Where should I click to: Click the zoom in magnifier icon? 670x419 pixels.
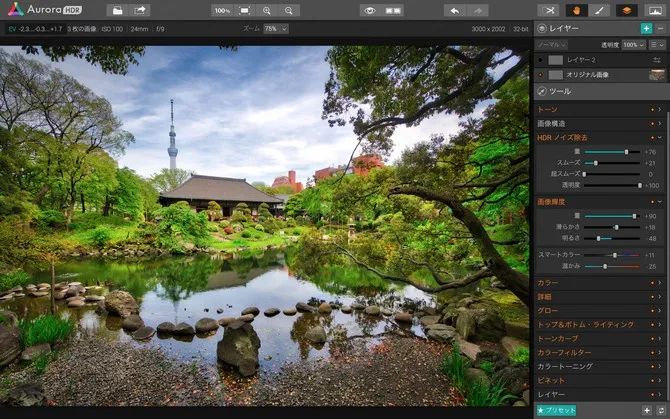[x=267, y=10]
